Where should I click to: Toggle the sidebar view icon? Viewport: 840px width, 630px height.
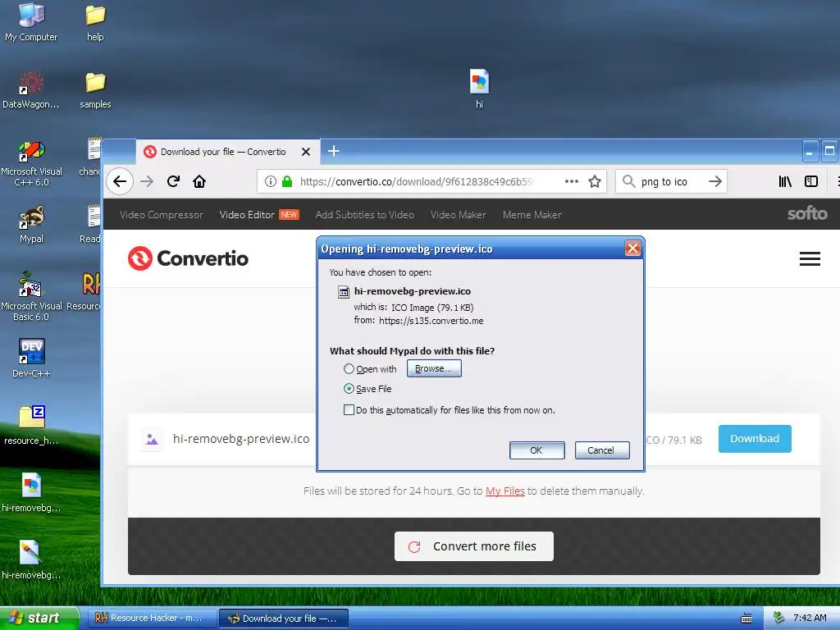[811, 181]
